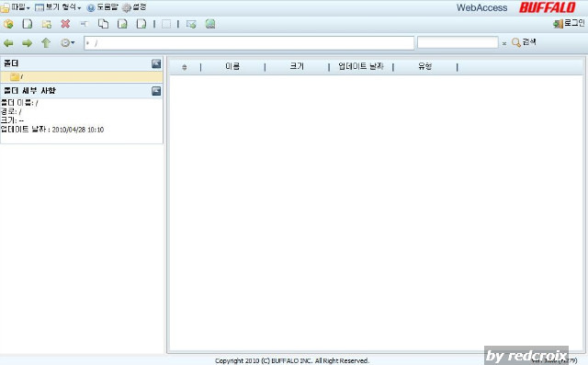Open the history clock dropdown
Screen dimensions: 588x365
tap(67, 43)
